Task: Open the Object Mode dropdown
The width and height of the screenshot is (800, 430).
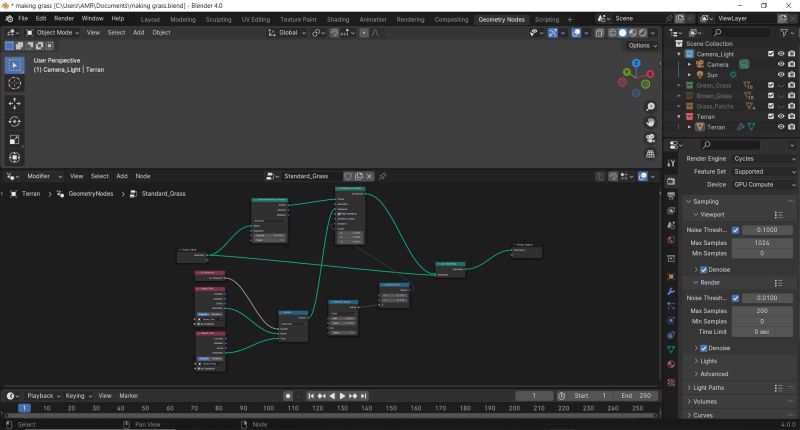Action: (53, 33)
